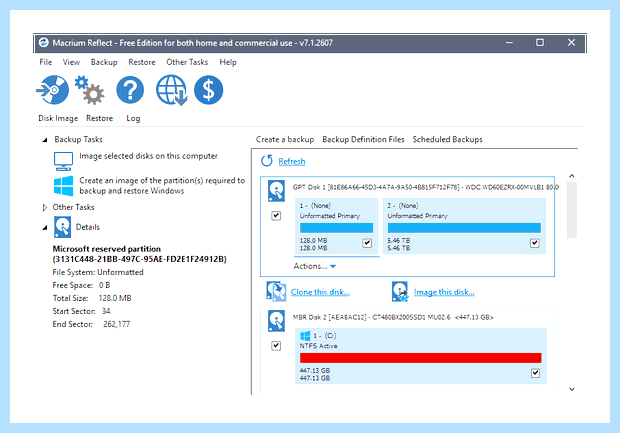Image resolution: width=620 pixels, height=433 pixels.
Task: Open the Other Tasks menu
Action: (187, 62)
